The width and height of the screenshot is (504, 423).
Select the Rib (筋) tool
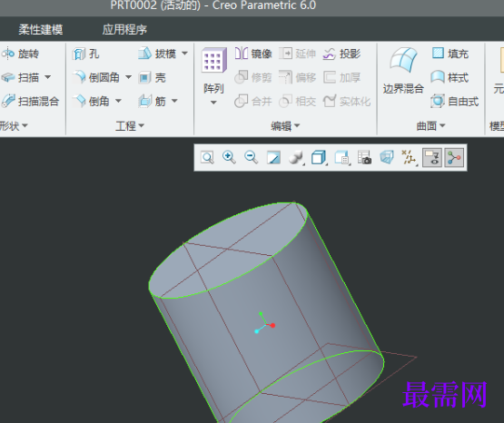(152, 101)
